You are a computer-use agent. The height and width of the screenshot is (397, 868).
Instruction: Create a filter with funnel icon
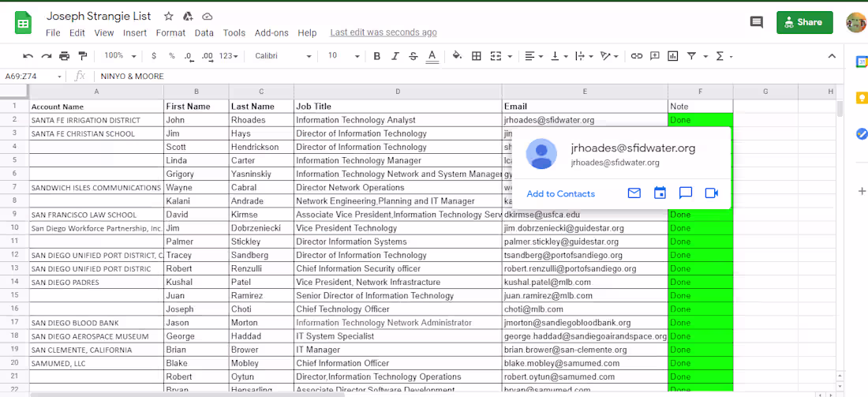tap(691, 56)
